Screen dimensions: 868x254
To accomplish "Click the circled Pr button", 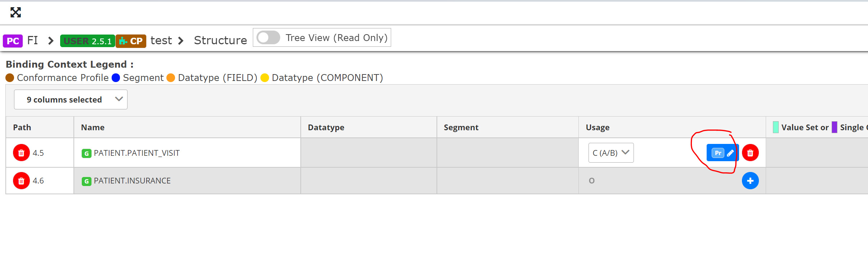I will point(718,153).
